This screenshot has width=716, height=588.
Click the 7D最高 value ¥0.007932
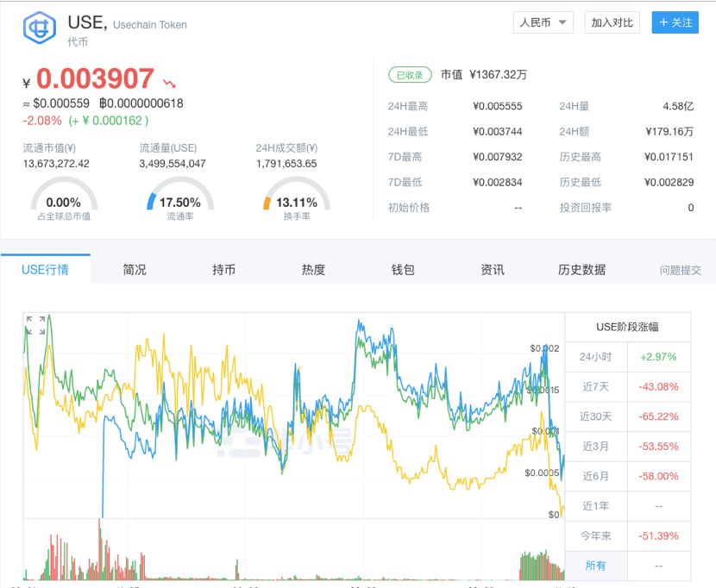497,157
